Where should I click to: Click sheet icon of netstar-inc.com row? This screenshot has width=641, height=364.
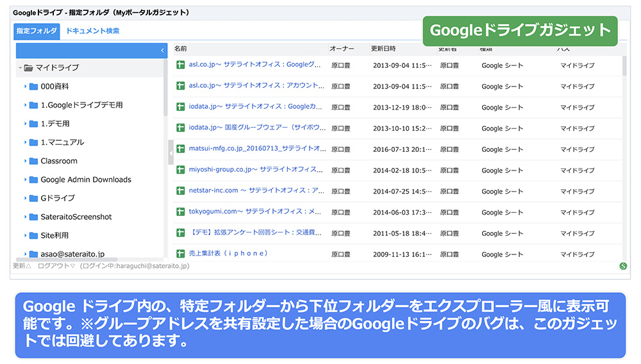click(x=180, y=190)
